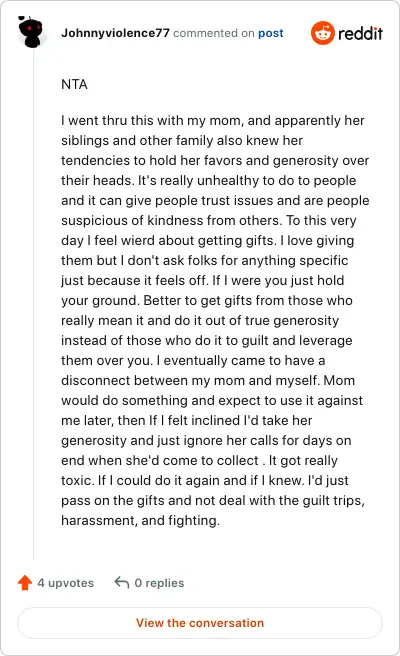
Task: Open the Johnnyviolence77 user profile link
Action: 115,33
